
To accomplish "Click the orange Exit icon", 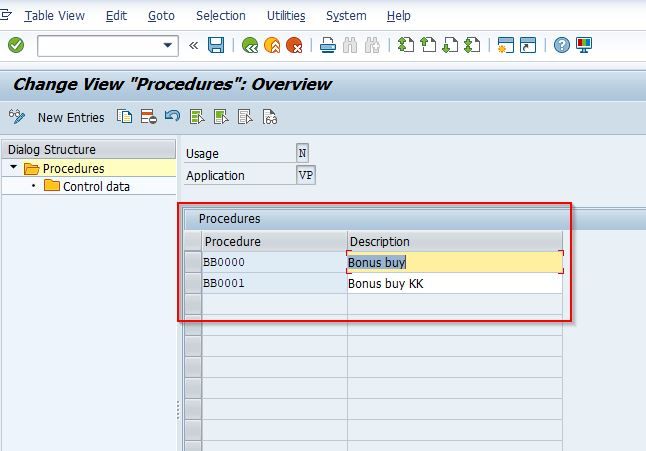I will (x=272, y=45).
